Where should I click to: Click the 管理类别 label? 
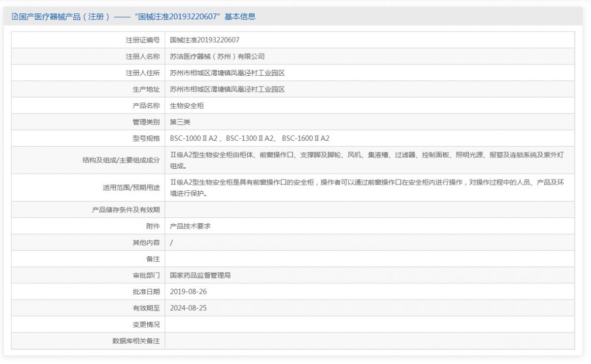[146, 122]
